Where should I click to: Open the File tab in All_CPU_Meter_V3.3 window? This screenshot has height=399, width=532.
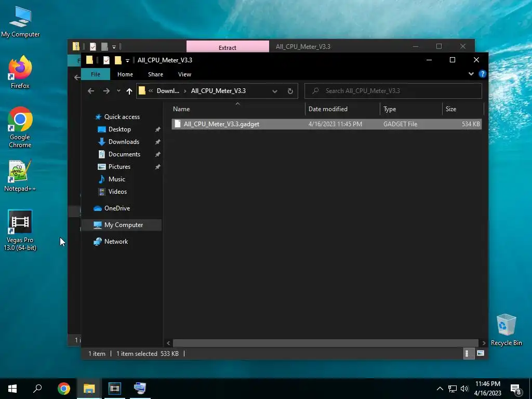[x=96, y=74]
